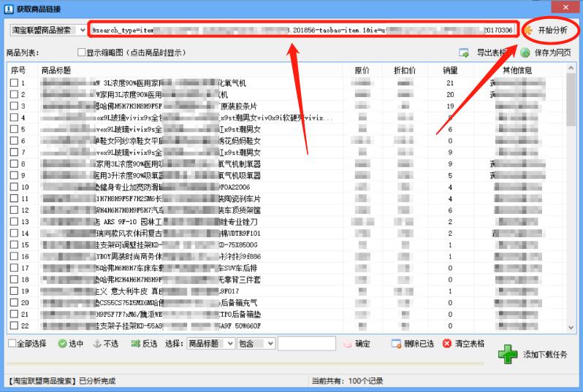Click the 开始分析 start analysis button

552,30
